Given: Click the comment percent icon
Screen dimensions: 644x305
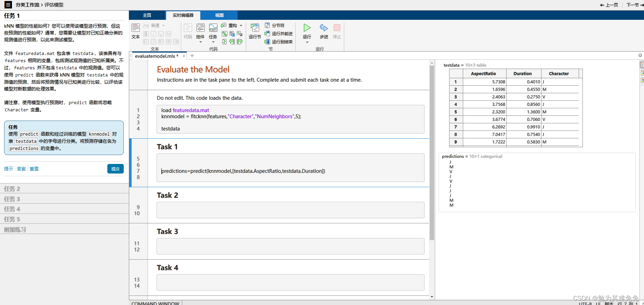Looking at the screenshot, I should (x=225, y=34).
